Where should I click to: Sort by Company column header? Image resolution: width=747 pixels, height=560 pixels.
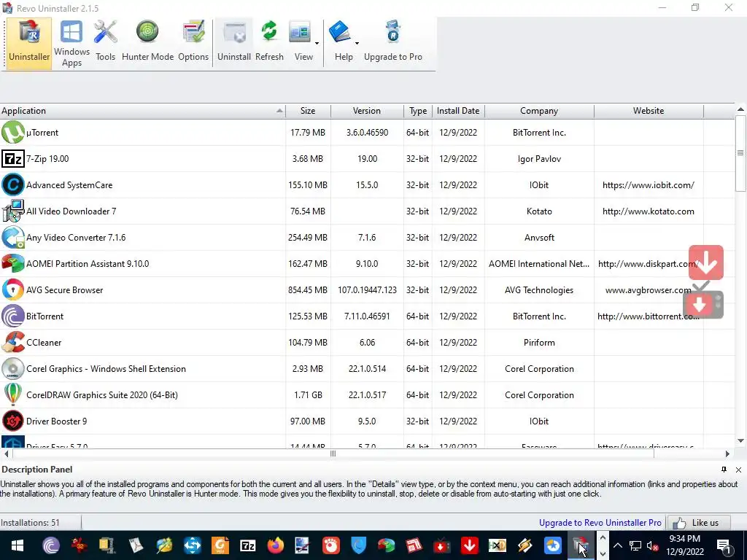[x=539, y=111]
